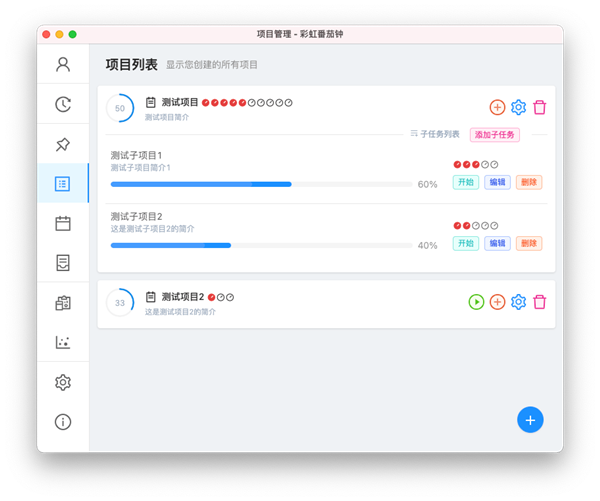Open the calendar sidebar icon
The image size is (600, 501).
[x=63, y=223]
